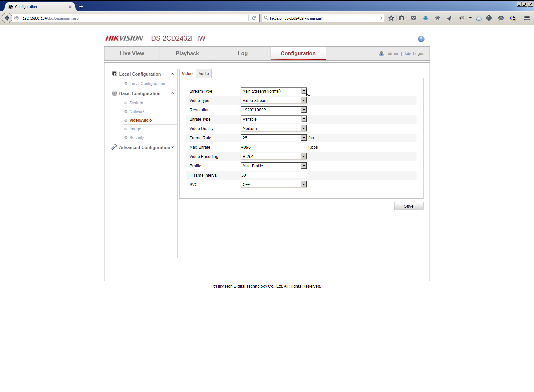Click the blue droplet extension icon
The width and height of the screenshot is (534, 392).
tap(479, 18)
